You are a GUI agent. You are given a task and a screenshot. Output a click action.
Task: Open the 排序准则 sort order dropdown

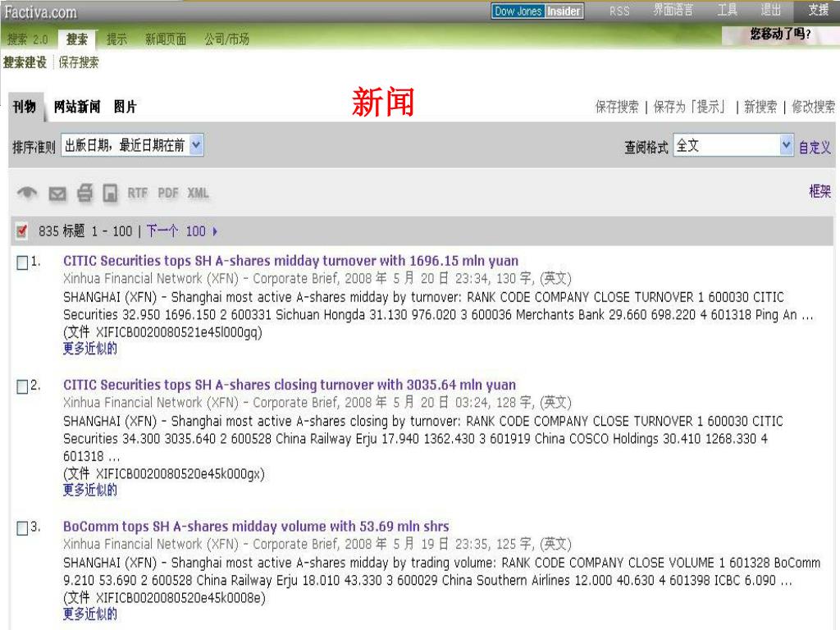(x=132, y=145)
